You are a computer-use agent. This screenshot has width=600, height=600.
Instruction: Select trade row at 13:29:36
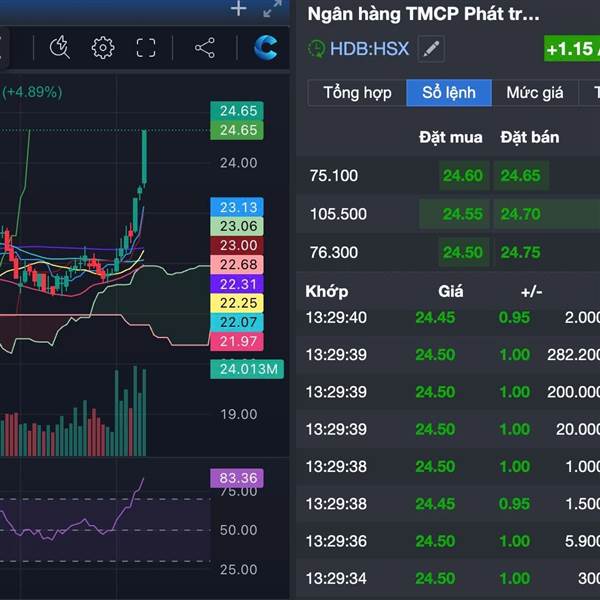click(x=448, y=541)
